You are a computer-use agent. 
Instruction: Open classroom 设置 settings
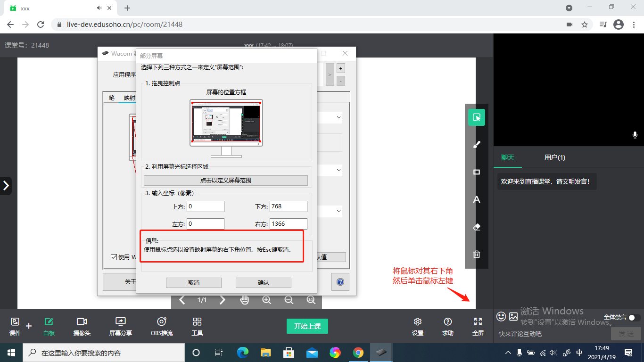pyautogui.click(x=418, y=326)
